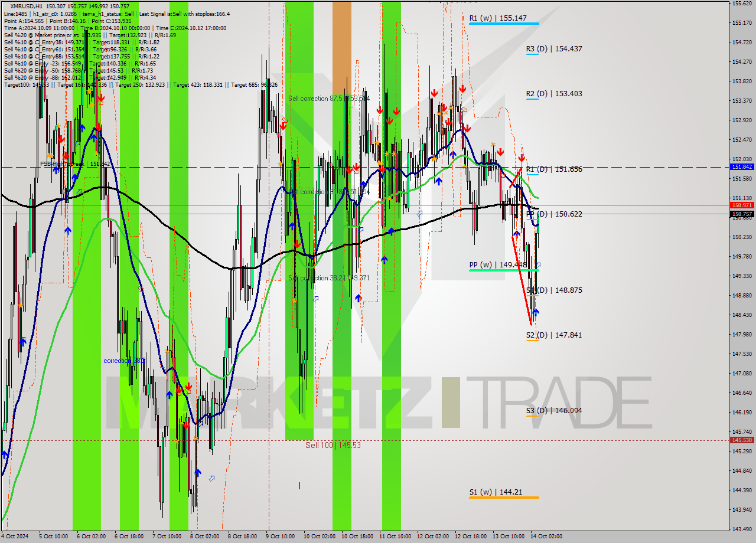The image size is (756, 543).
Task: Select the PP (w) | 149.448 weekly pivot label
Action: coord(497,265)
